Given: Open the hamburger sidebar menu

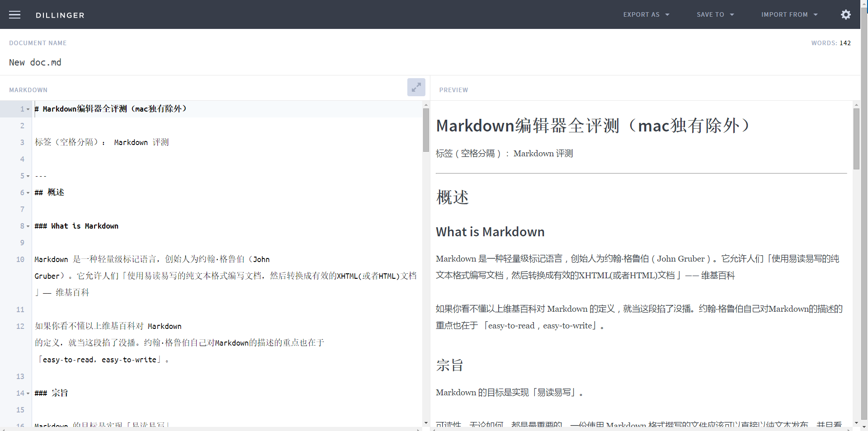Looking at the screenshot, I should click(14, 14).
